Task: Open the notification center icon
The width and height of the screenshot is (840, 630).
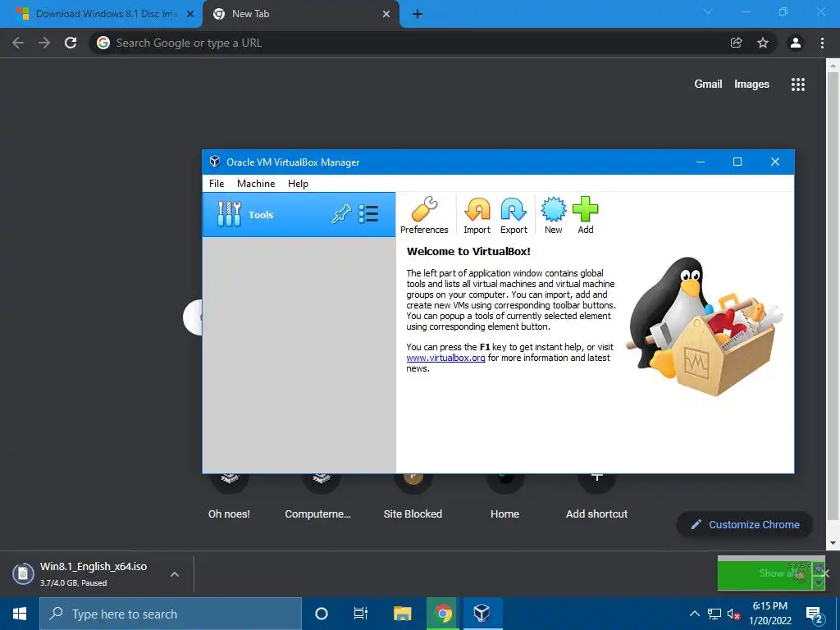Action: coord(815,614)
